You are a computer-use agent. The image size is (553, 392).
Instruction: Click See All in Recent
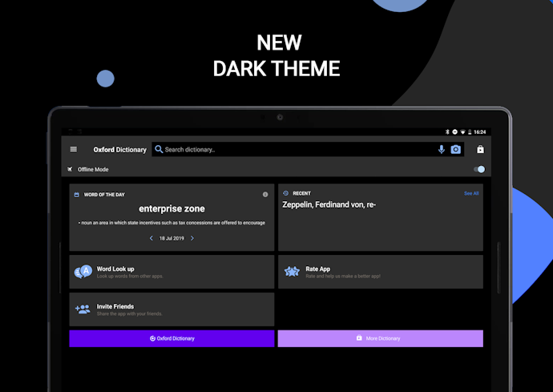(471, 193)
